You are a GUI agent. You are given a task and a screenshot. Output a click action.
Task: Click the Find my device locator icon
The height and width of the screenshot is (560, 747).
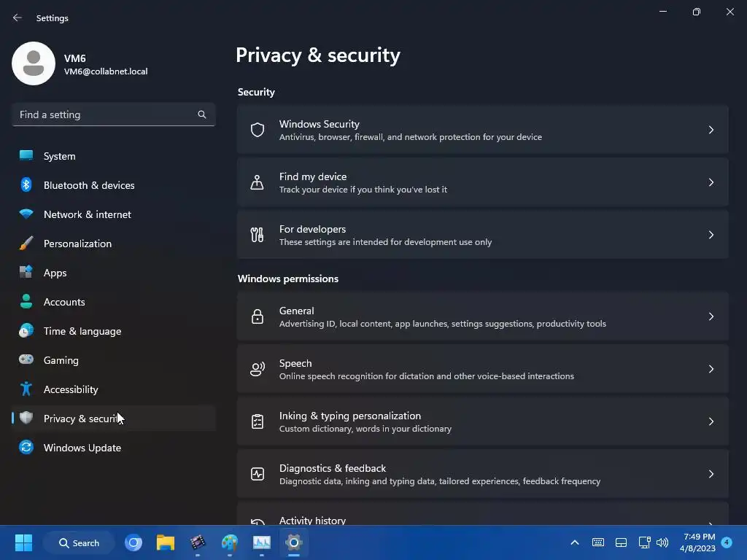pyautogui.click(x=258, y=182)
